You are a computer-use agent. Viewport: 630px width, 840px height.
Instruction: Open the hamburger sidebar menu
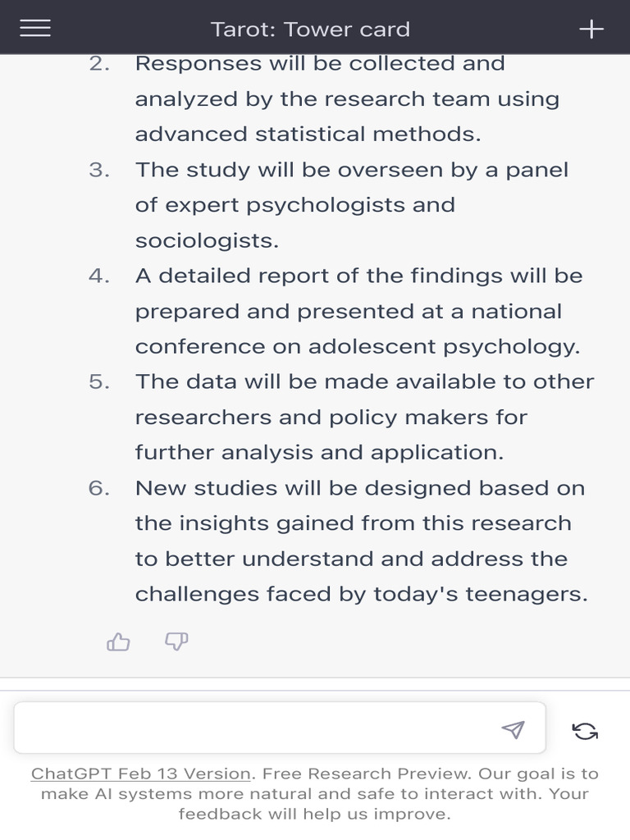34,29
